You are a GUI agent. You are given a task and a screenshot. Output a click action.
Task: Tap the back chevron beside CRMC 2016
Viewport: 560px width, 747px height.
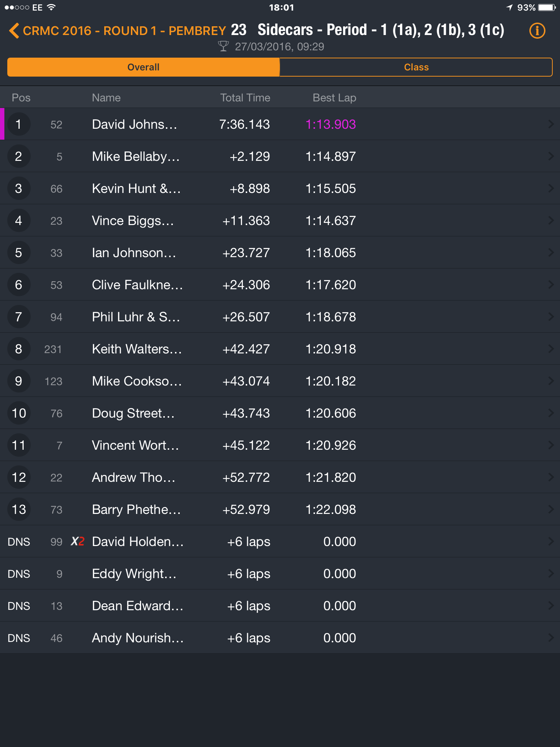pyautogui.click(x=14, y=31)
